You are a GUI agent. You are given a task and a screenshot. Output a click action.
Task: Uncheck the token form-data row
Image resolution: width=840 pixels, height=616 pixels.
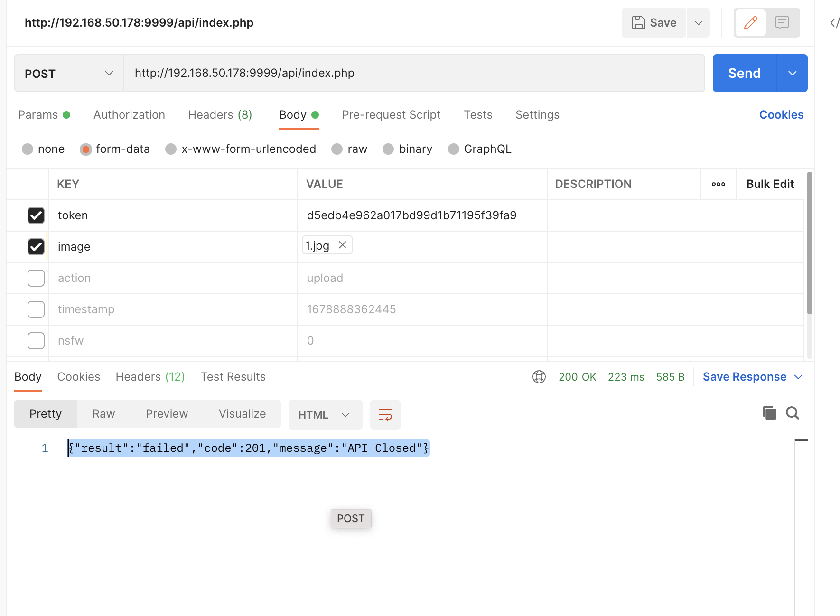(x=36, y=215)
